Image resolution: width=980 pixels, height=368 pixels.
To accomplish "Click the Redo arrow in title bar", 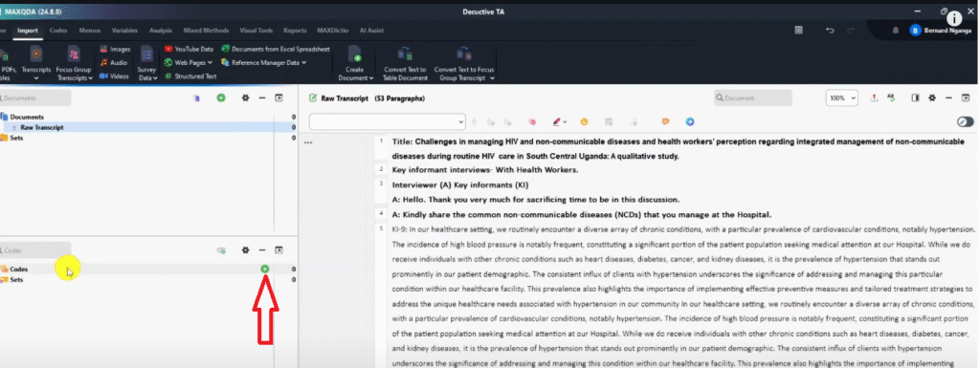I will (851, 31).
